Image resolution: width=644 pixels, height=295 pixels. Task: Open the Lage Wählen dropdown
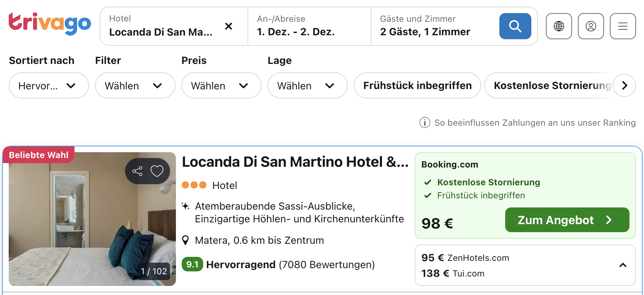pyautogui.click(x=307, y=86)
